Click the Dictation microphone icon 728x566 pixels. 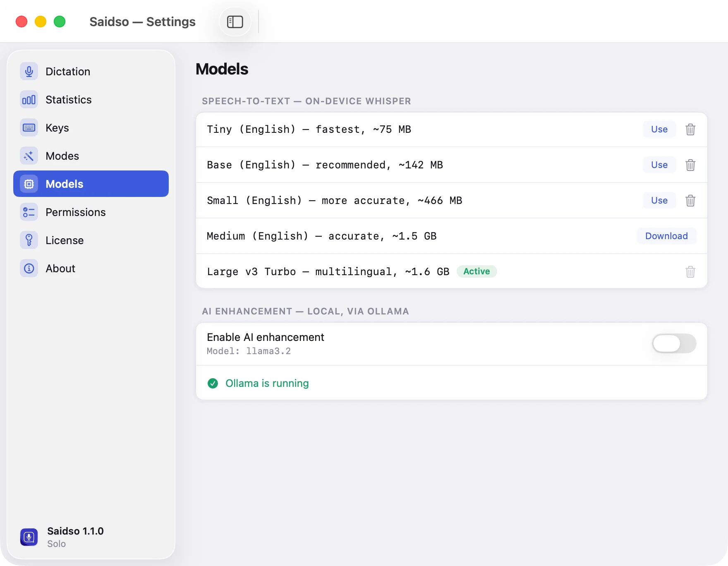[x=29, y=72]
